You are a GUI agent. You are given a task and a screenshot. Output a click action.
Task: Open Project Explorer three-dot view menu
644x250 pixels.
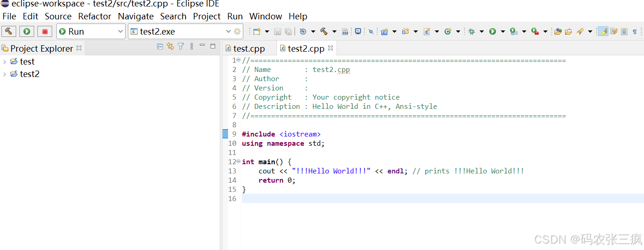coord(192,47)
